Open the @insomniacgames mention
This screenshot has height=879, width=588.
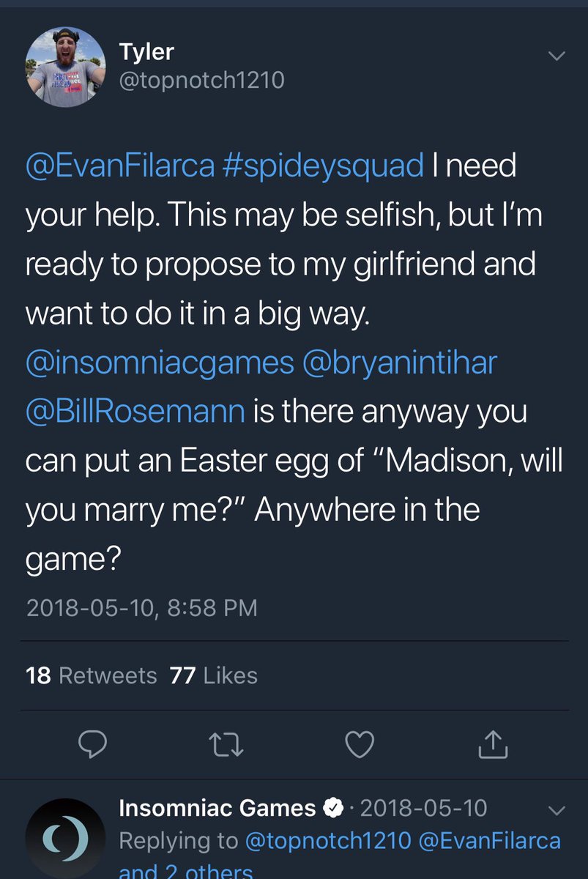click(160, 364)
